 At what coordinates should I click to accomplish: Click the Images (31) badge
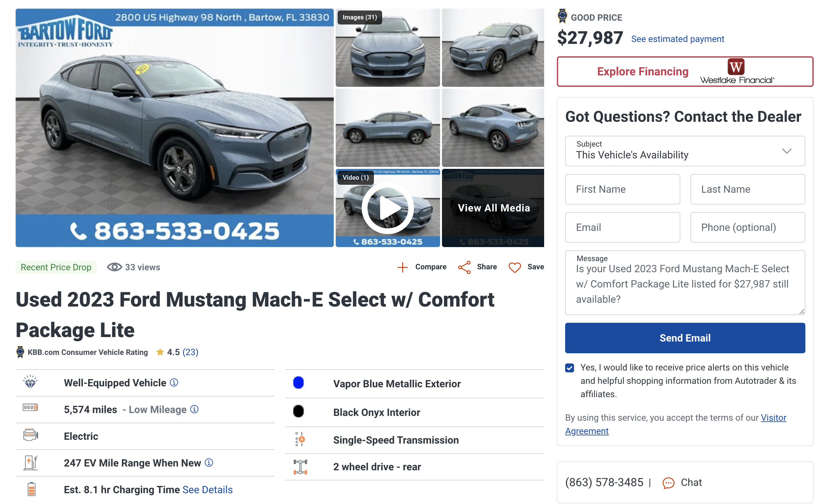360,17
